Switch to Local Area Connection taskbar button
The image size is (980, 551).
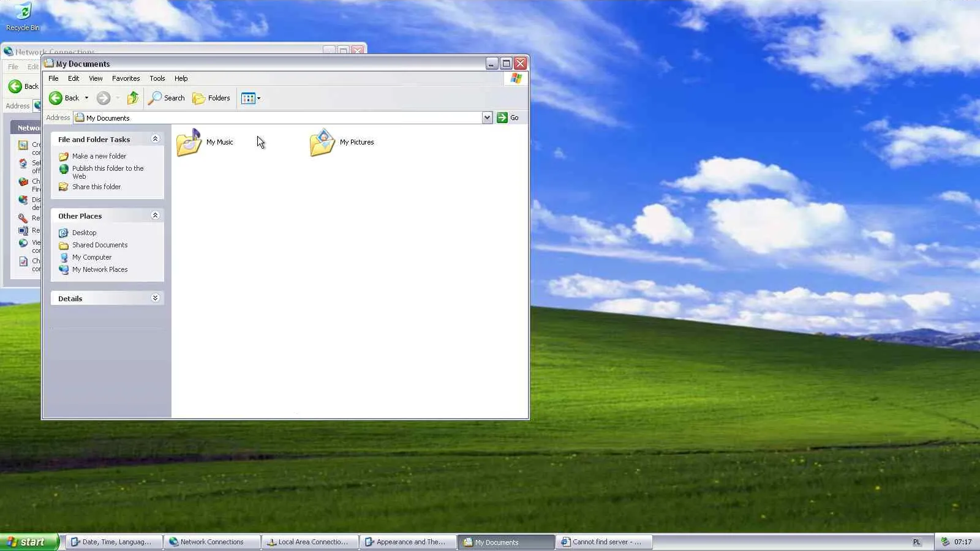(x=310, y=542)
